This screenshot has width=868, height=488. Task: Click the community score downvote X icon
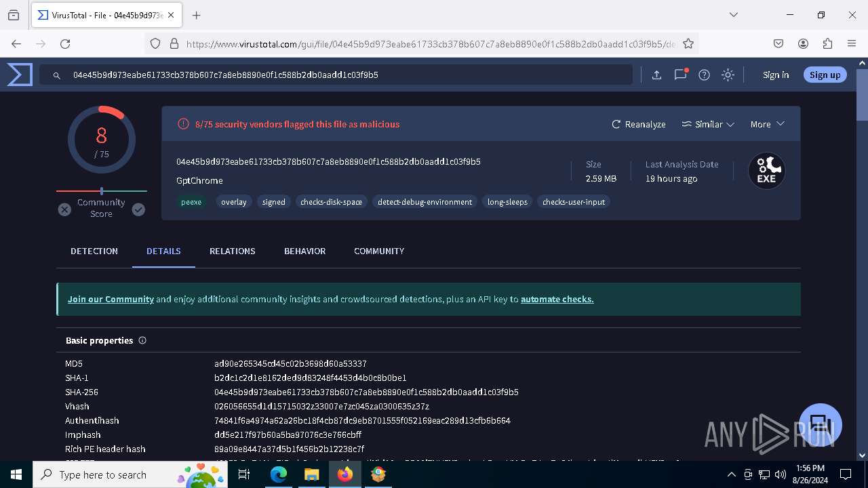[64, 209]
